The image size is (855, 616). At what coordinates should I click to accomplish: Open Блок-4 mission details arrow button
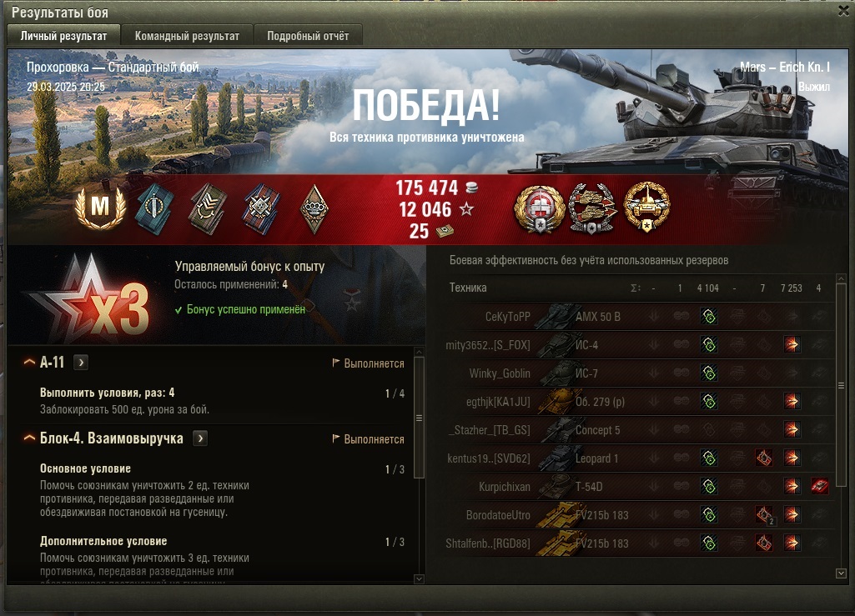coord(200,438)
